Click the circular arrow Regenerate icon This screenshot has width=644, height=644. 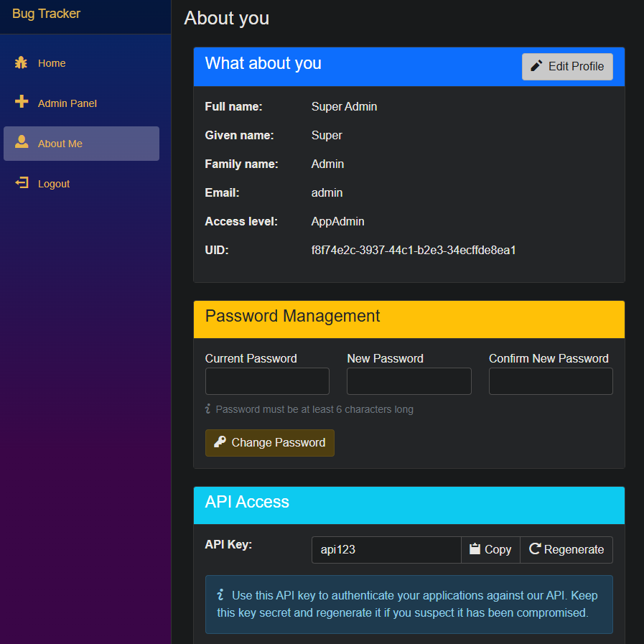535,549
